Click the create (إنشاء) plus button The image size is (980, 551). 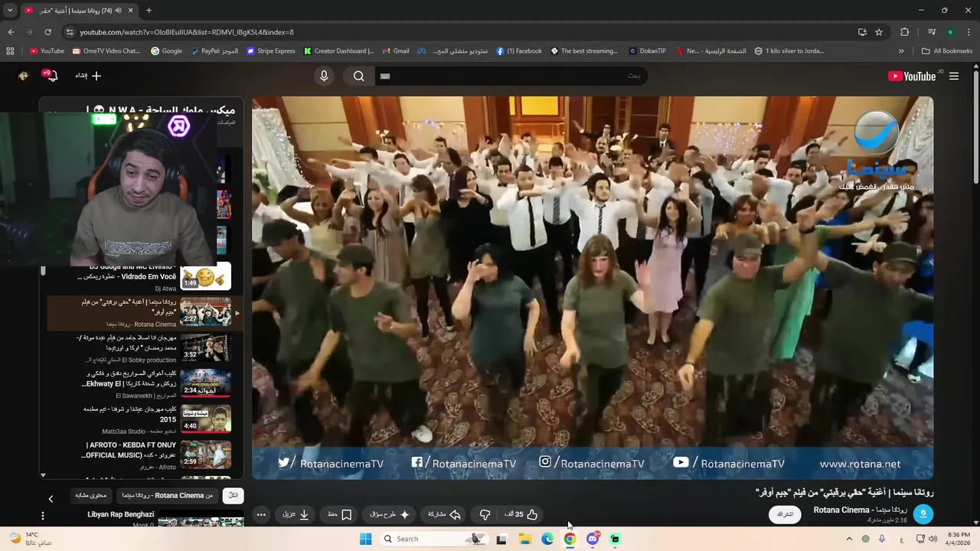(88, 76)
